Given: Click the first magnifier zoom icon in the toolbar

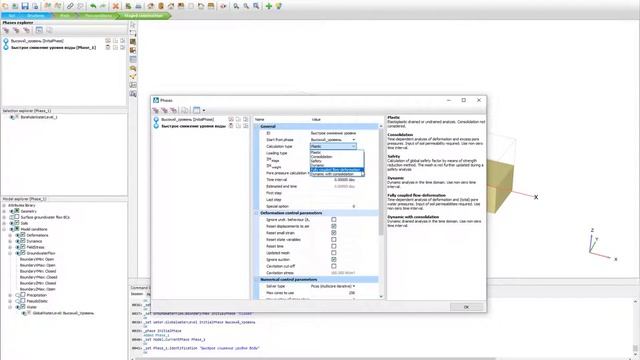Looking at the screenshot, I should point(236,6).
